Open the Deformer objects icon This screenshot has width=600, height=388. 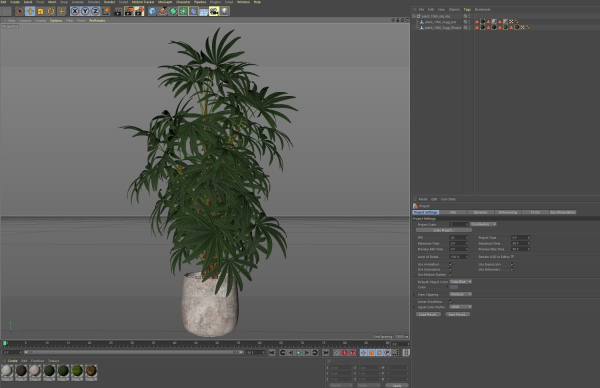click(193, 11)
